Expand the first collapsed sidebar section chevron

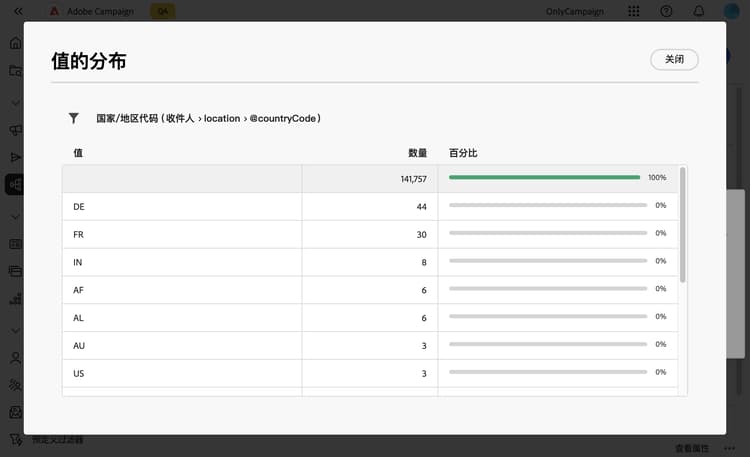(x=15, y=102)
